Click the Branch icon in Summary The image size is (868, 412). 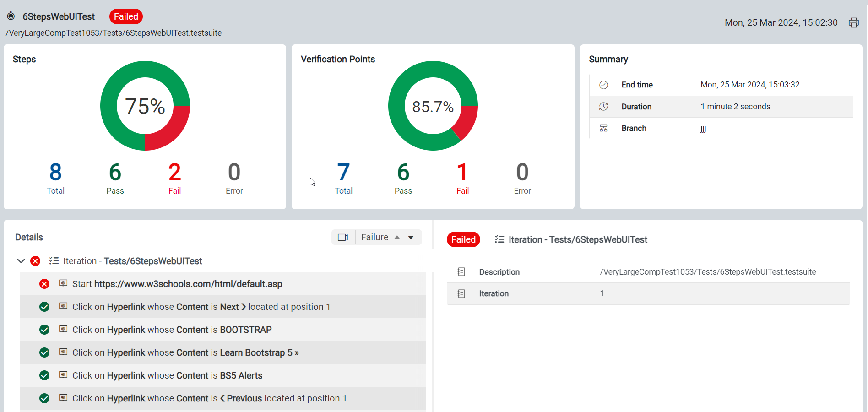[603, 128]
